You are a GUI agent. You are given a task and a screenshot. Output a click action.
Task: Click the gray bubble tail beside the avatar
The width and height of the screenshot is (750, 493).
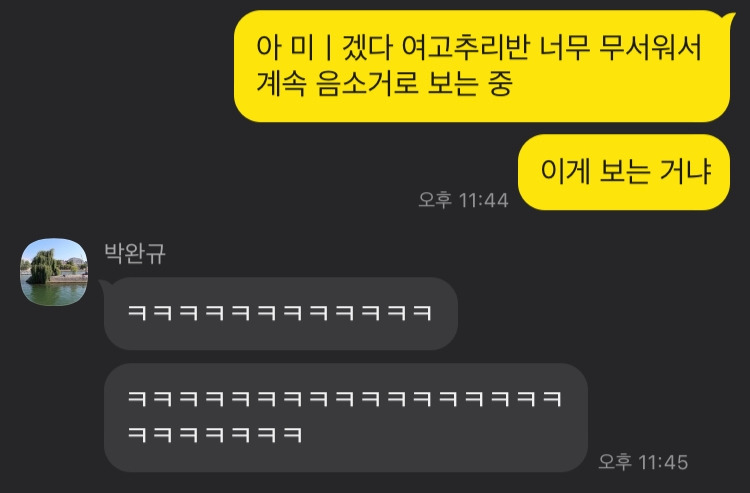103,285
